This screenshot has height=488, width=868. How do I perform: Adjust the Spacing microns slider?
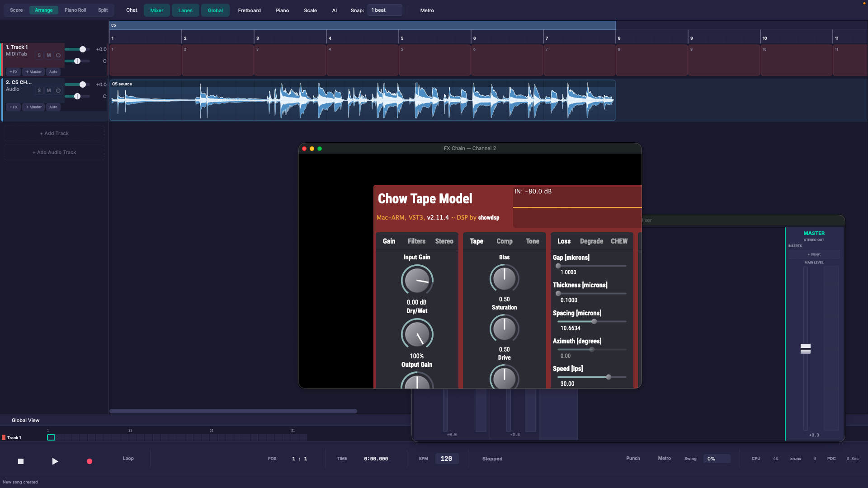click(x=592, y=322)
